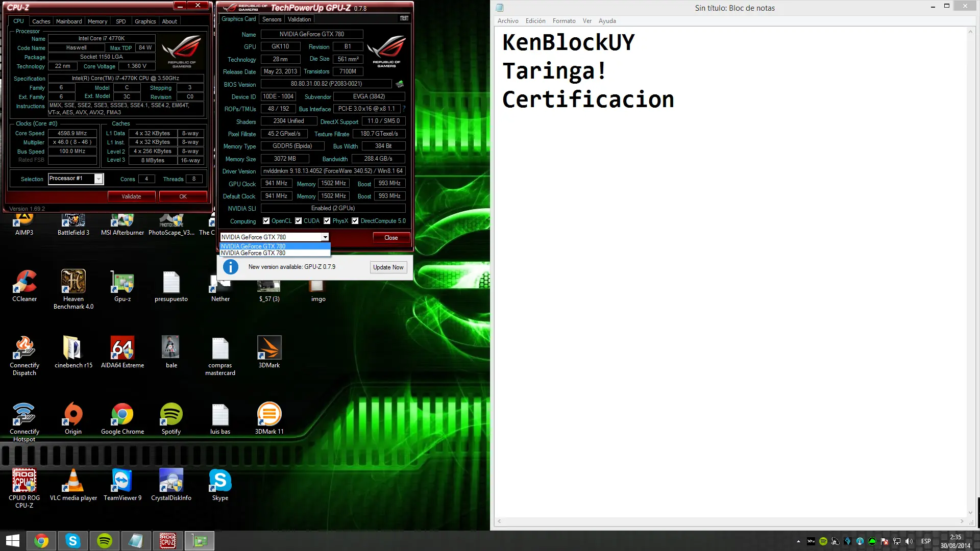This screenshot has width=980, height=551.
Task: Open CPUID ROG CPU-Z desktop shortcut
Action: (x=24, y=488)
